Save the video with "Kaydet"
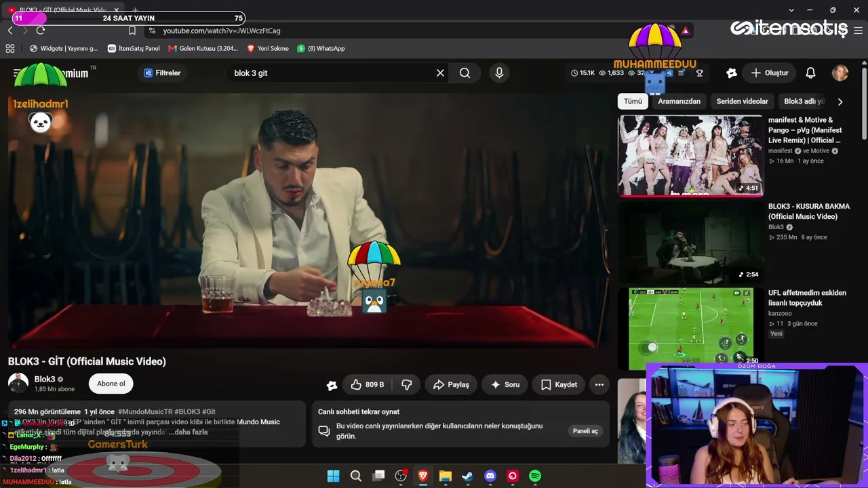The width and height of the screenshot is (868, 488). pos(559,385)
